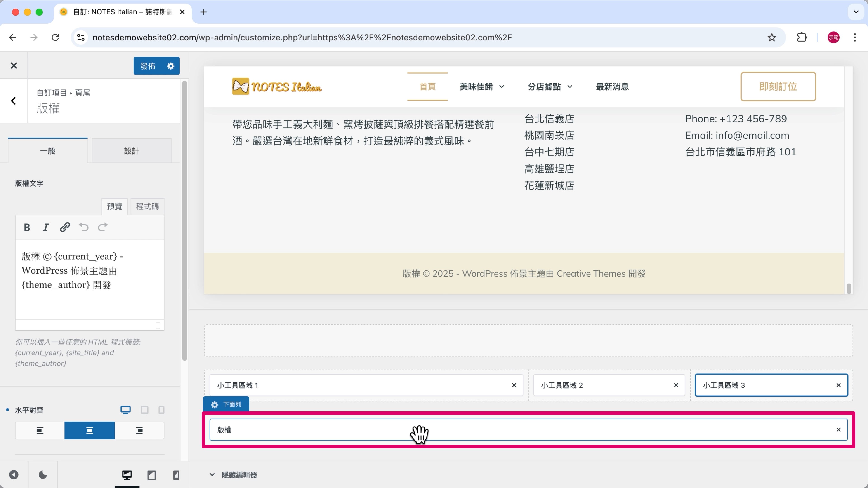
Task: Switch preview to mobile phone view
Action: click(x=176, y=475)
